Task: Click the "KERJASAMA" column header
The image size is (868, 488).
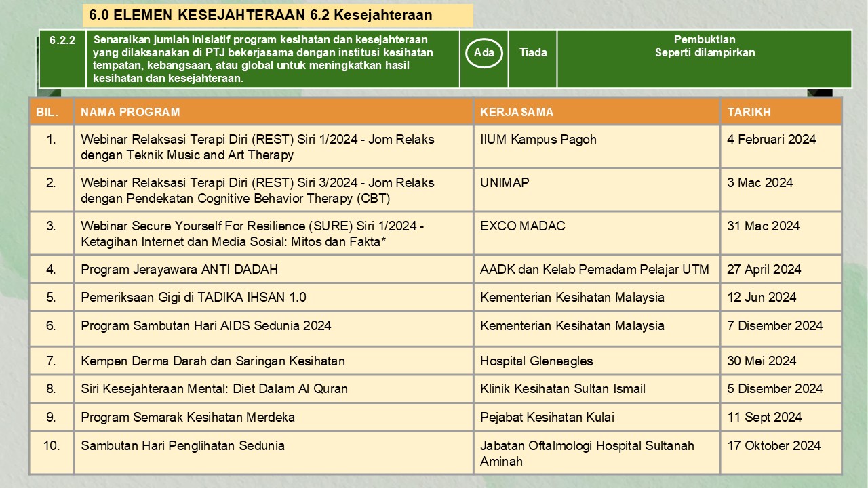Action: pyautogui.click(x=517, y=112)
